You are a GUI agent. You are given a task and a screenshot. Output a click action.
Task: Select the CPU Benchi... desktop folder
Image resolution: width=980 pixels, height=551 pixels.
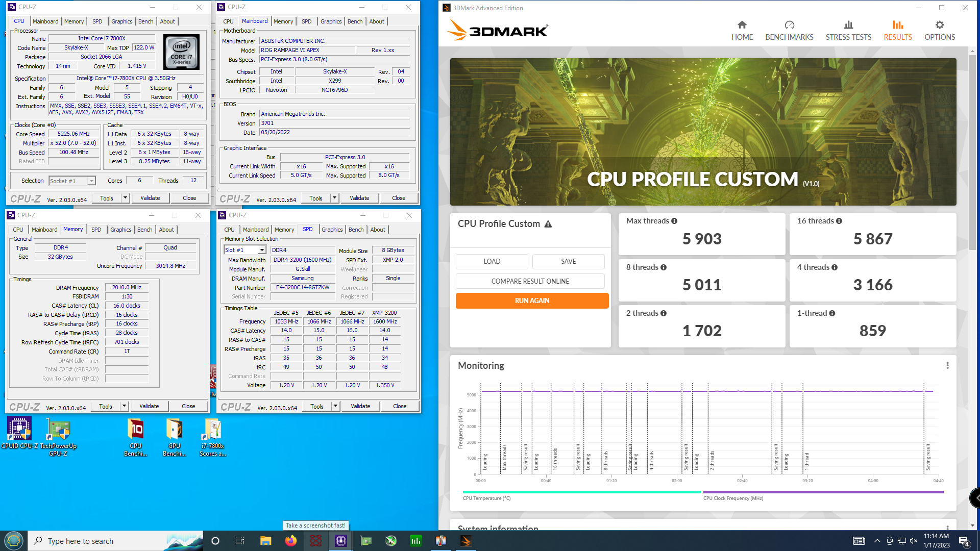(x=135, y=437)
